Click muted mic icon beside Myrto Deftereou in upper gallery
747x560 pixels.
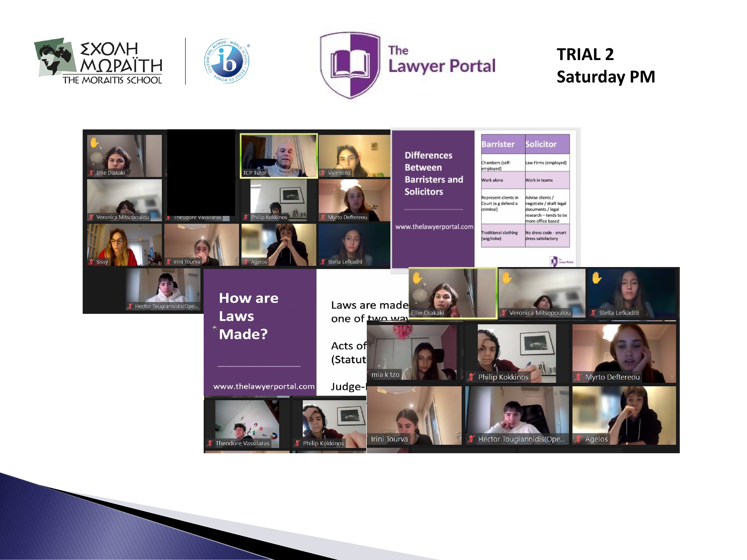[323, 217]
